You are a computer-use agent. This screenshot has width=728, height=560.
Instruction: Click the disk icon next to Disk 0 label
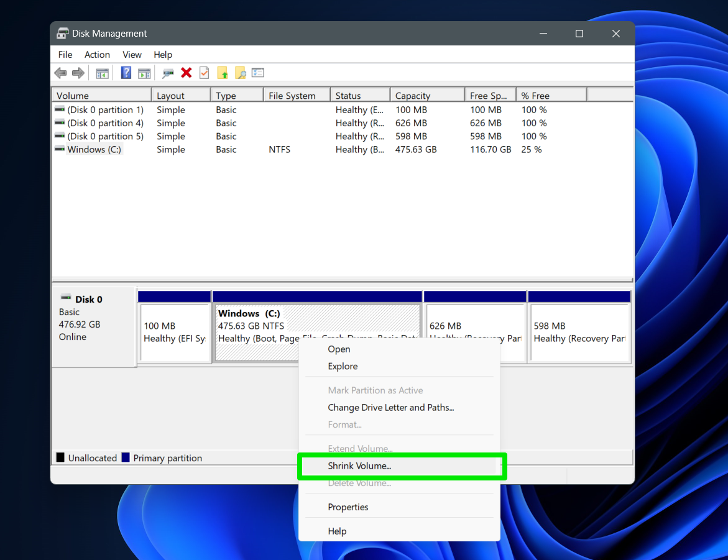pos(66,298)
